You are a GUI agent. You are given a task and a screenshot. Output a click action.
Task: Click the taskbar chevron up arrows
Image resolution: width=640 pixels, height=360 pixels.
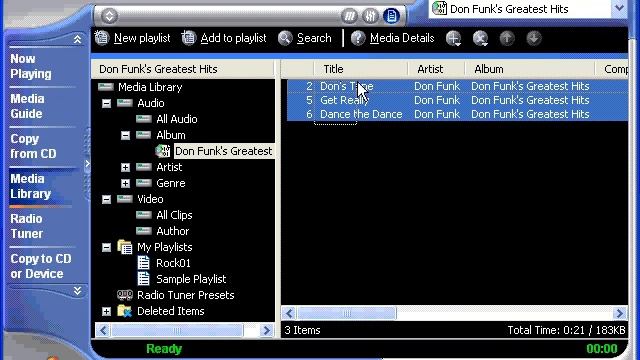(x=77, y=39)
